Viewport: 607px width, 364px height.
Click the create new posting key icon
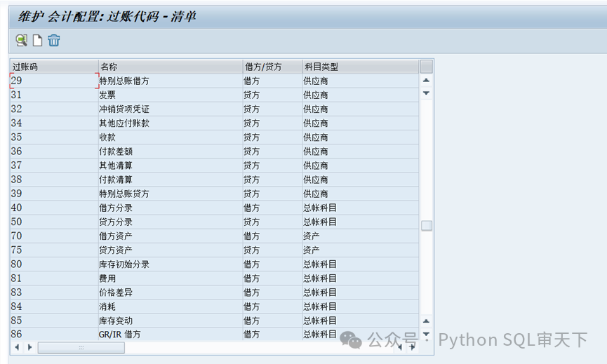pyautogui.click(x=38, y=41)
